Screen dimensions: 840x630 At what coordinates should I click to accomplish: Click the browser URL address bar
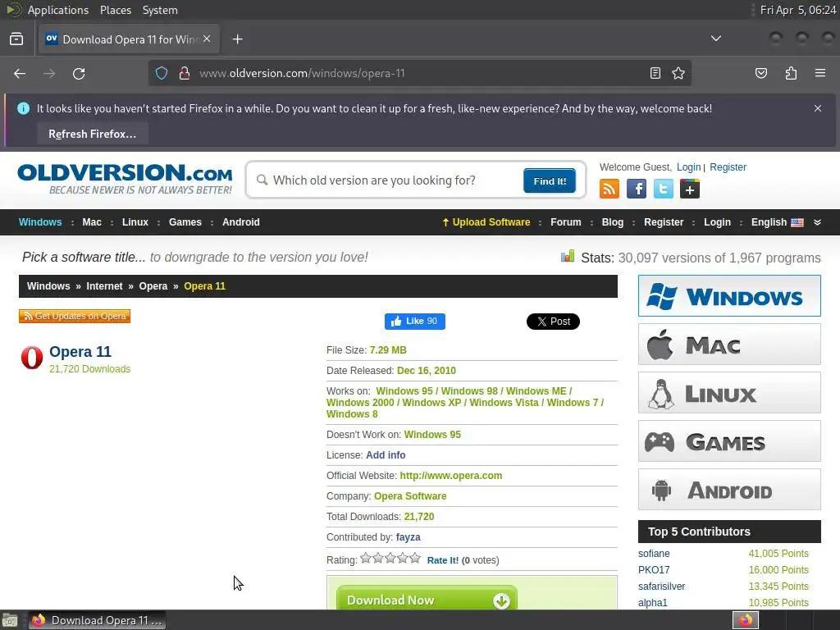tap(419, 73)
